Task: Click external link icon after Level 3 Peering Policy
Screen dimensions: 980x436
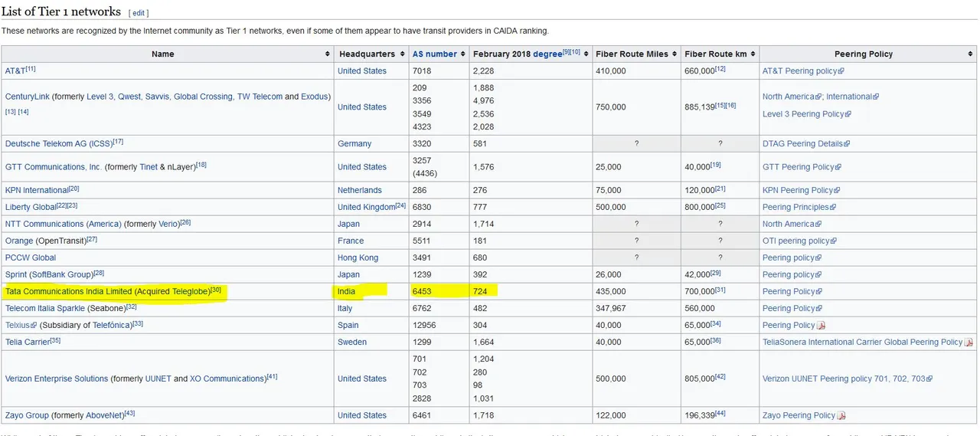Action: tap(848, 114)
